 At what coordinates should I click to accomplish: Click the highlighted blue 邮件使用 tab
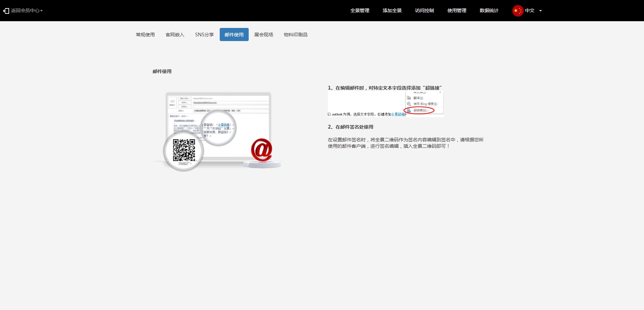234,35
